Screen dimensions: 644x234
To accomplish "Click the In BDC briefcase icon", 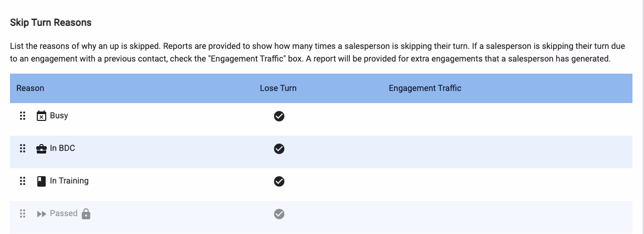I will (41, 149).
